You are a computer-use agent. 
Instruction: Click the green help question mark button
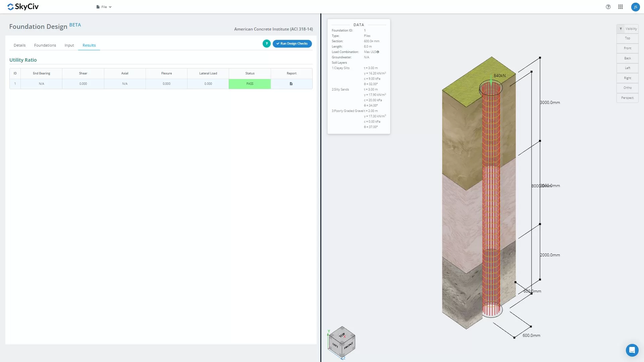pyautogui.click(x=267, y=44)
